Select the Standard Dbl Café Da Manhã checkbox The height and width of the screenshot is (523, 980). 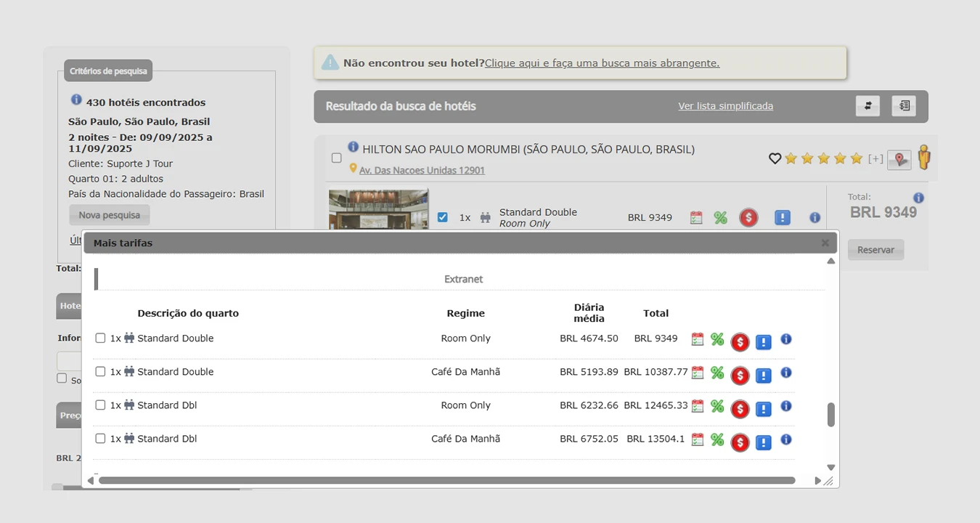point(101,438)
